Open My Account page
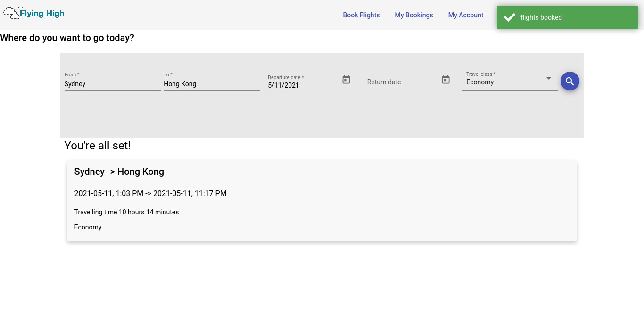The image size is (644, 327). click(x=466, y=15)
